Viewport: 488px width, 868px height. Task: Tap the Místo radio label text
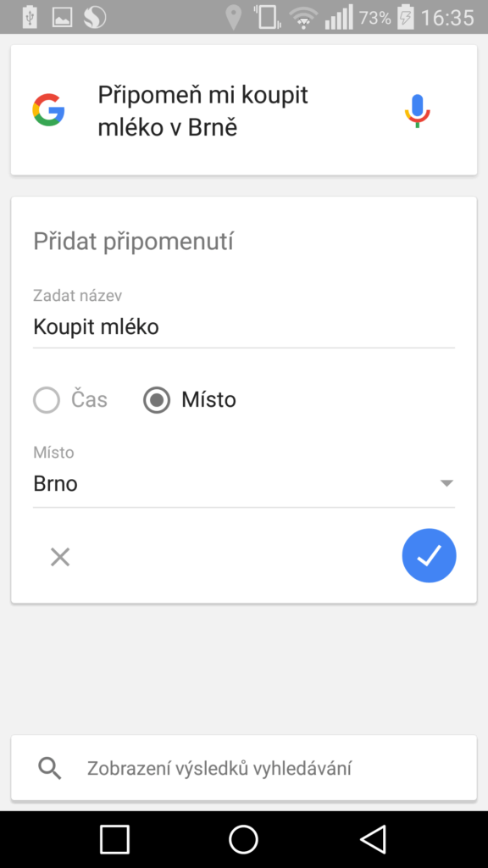pos(208,400)
